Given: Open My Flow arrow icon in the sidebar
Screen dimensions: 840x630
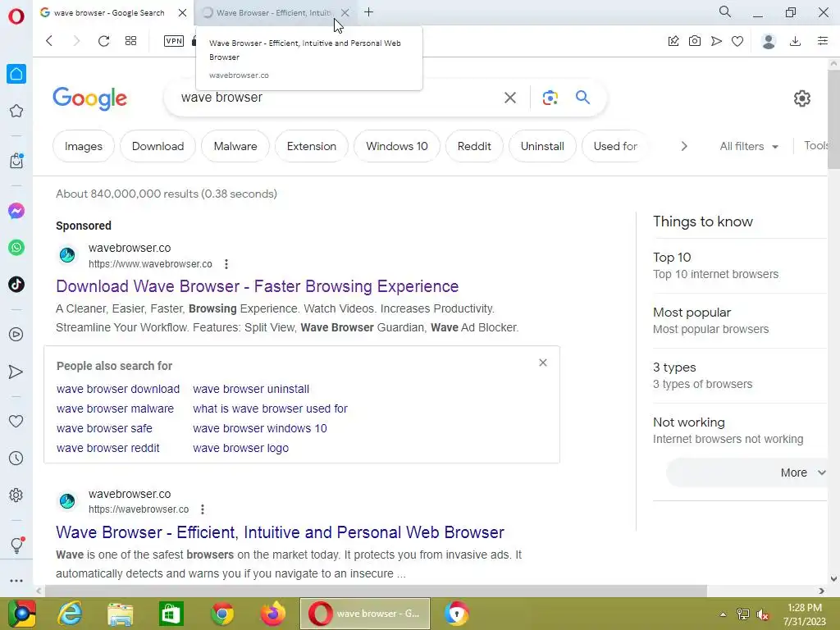Looking at the screenshot, I should (16, 372).
